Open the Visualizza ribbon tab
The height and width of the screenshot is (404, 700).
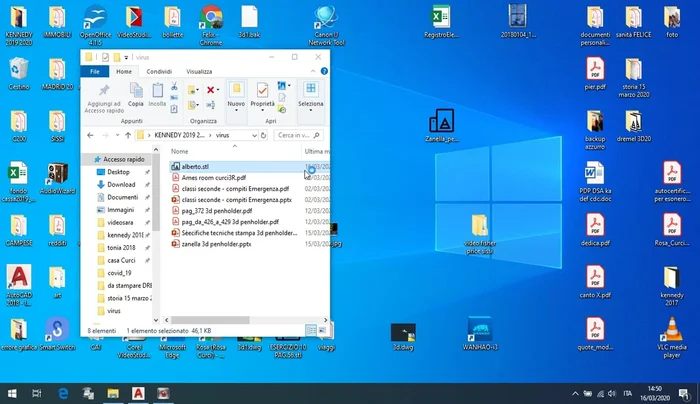tap(198, 71)
